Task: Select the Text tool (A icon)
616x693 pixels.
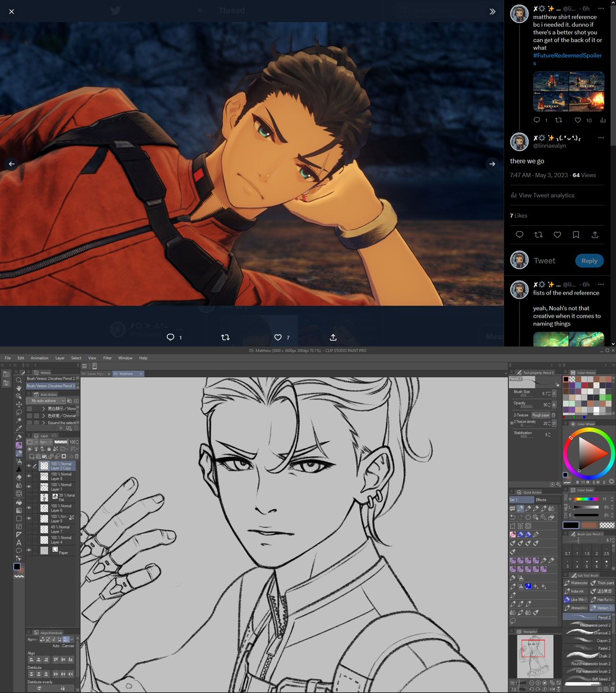Action: (x=18, y=542)
